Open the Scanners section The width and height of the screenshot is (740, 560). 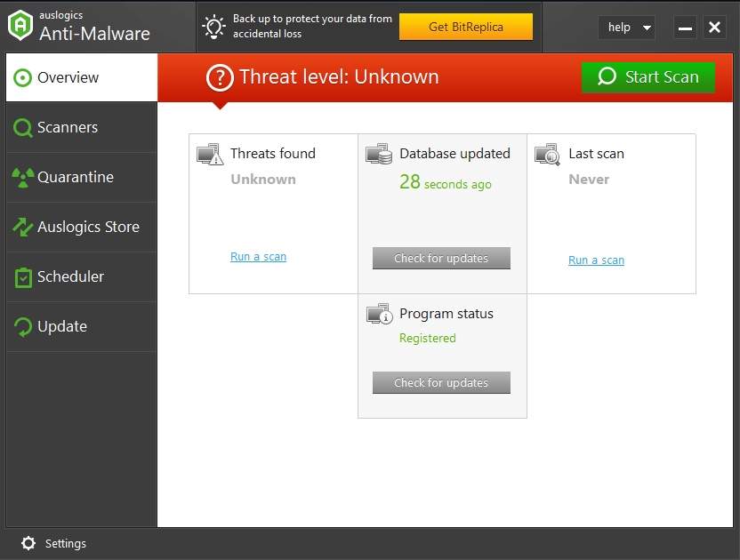[82, 127]
